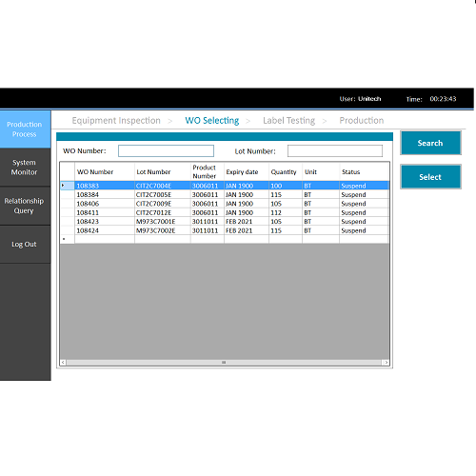The width and height of the screenshot is (476, 476).
Task: Select row with lot CIT2C7012E
Action: pyautogui.click(x=225, y=212)
